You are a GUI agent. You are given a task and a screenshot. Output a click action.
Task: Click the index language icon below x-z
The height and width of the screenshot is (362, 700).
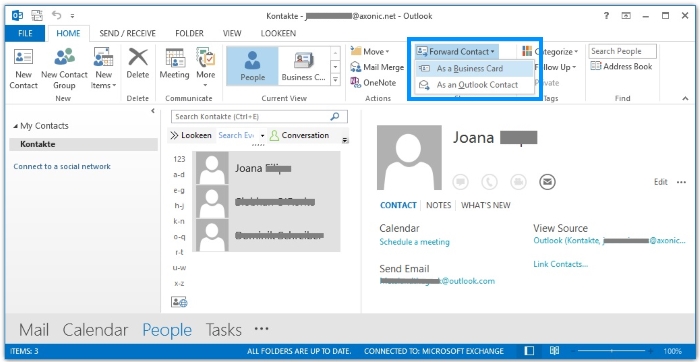pyautogui.click(x=179, y=302)
